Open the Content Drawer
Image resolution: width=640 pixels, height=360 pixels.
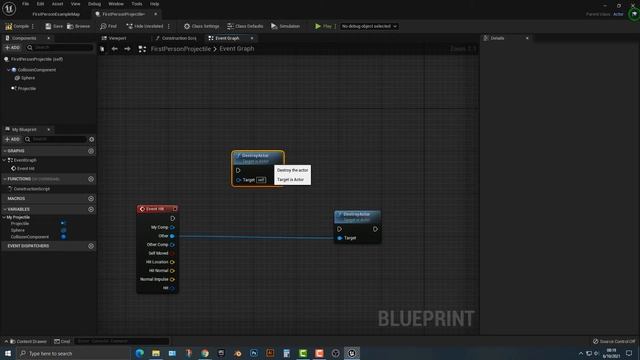(x=28, y=341)
